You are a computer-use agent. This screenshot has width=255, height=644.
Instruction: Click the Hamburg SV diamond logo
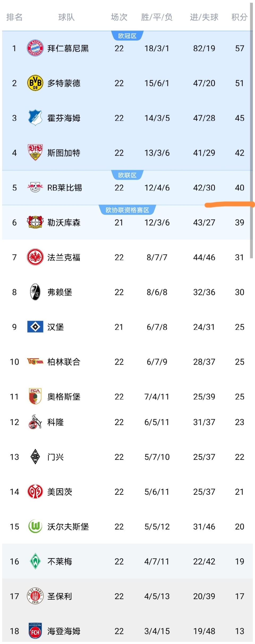click(35, 327)
